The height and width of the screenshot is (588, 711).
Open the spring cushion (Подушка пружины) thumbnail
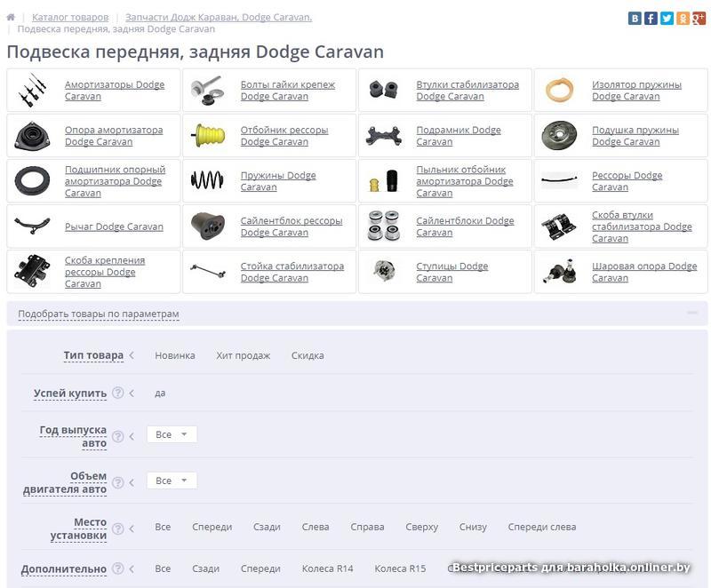pyautogui.click(x=560, y=135)
